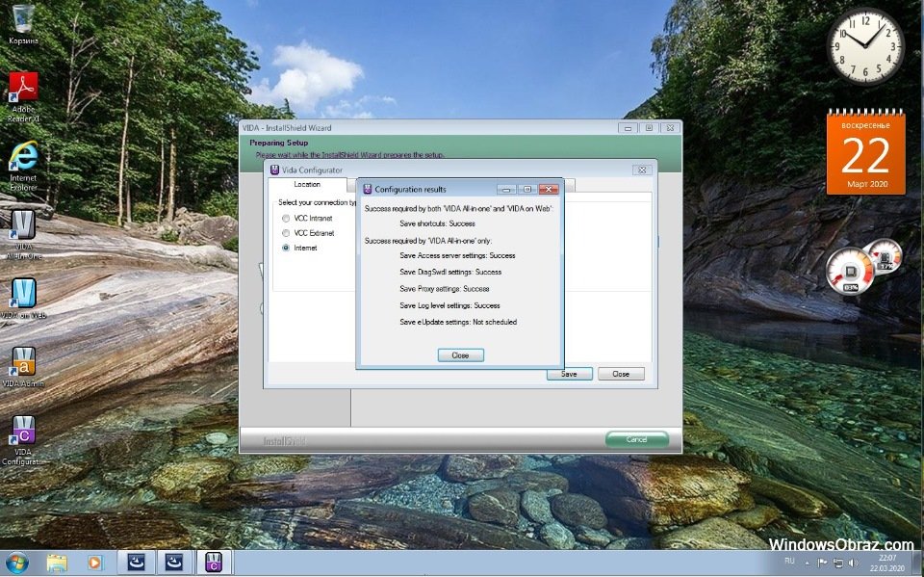Click 'Save DiagSwdl settings: Success' line
Viewport: 924px width, 577px height.
tap(450, 272)
